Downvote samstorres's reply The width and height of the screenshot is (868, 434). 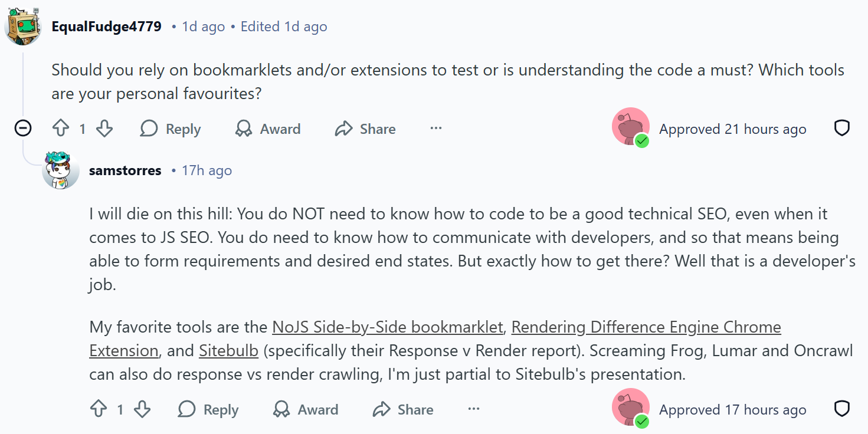tap(142, 409)
